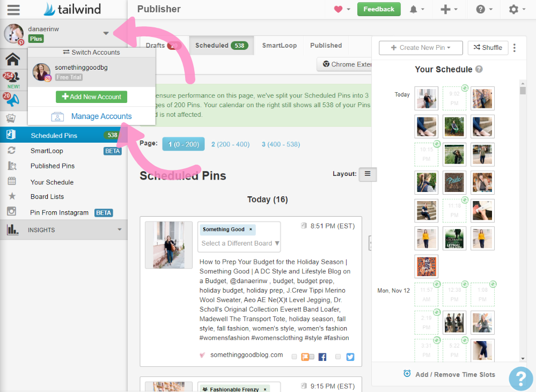The height and width of the screenshot is (392, 536).
Task: Click the Published Pins sidebar icon
Action: pyautogui.click(x=12, y=166)
